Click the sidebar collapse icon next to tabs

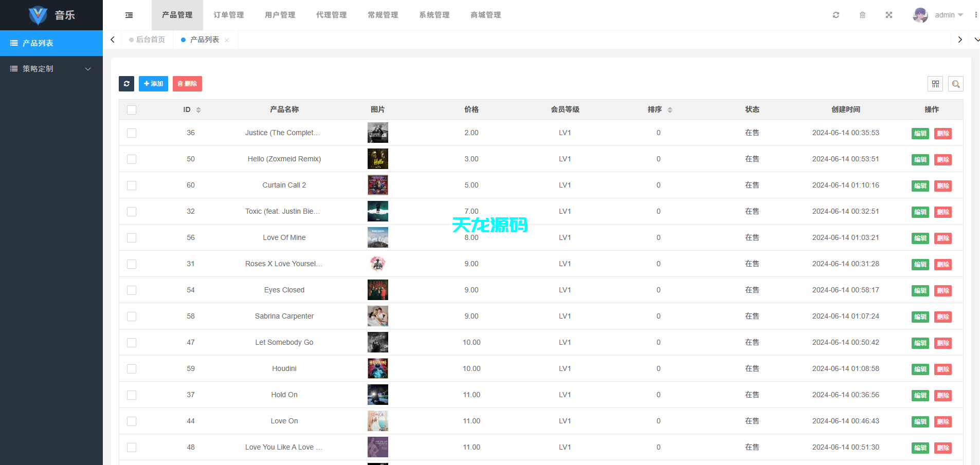coord(129,15)
